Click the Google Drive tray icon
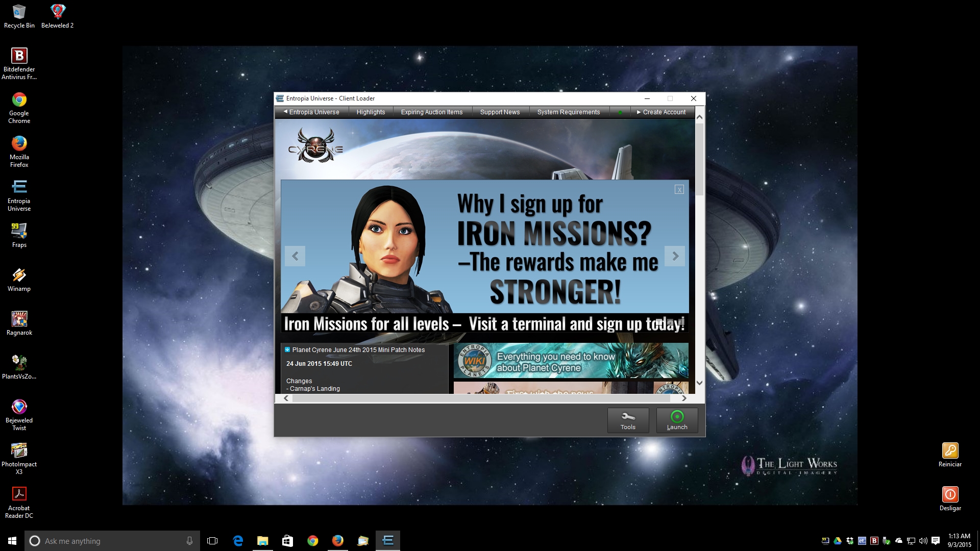The width and height of the screenshot is (980, 551). pyautogui.click(x=838, y=541)
